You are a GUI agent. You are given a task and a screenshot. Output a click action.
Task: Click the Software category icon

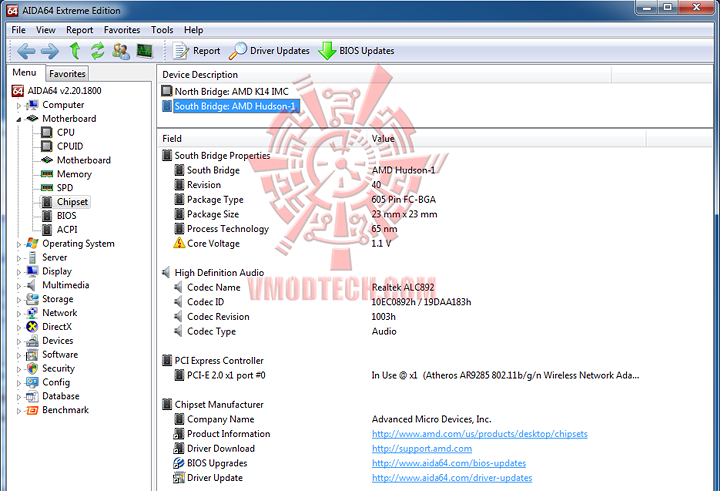pos(32,355)
